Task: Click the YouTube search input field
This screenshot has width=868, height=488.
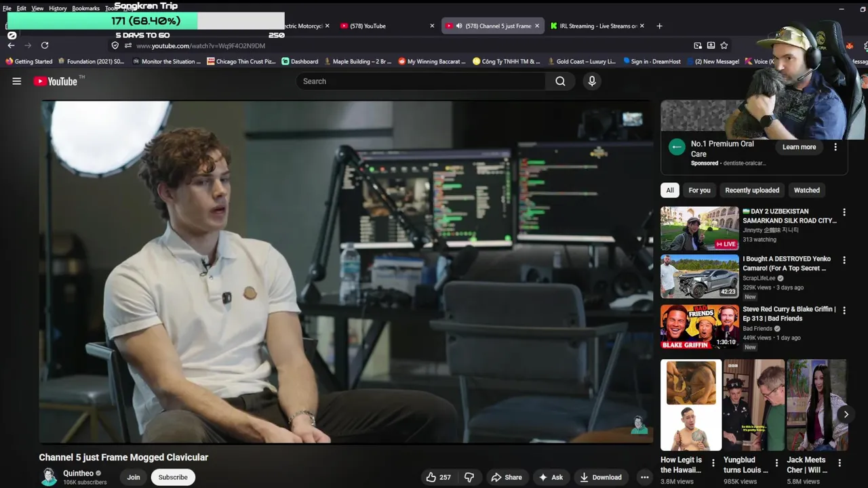Action: [x=420, y=81]
